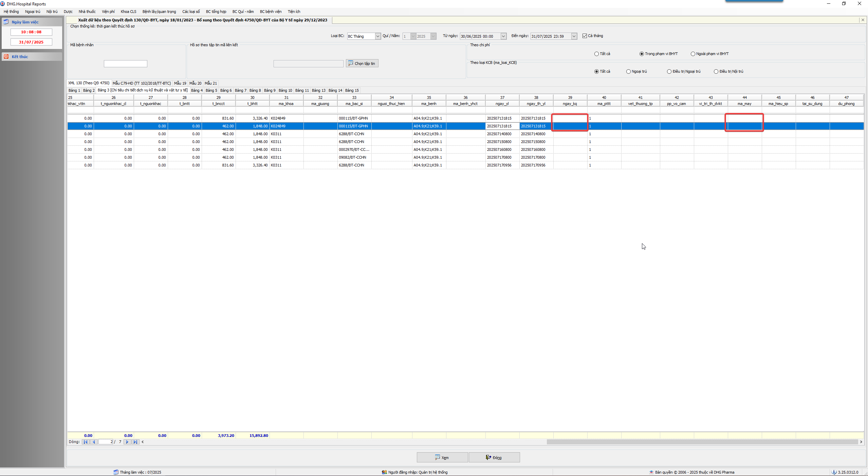Go to previous row arrow
This screenshot has width=868, height=476.
[x=94, y=442]
